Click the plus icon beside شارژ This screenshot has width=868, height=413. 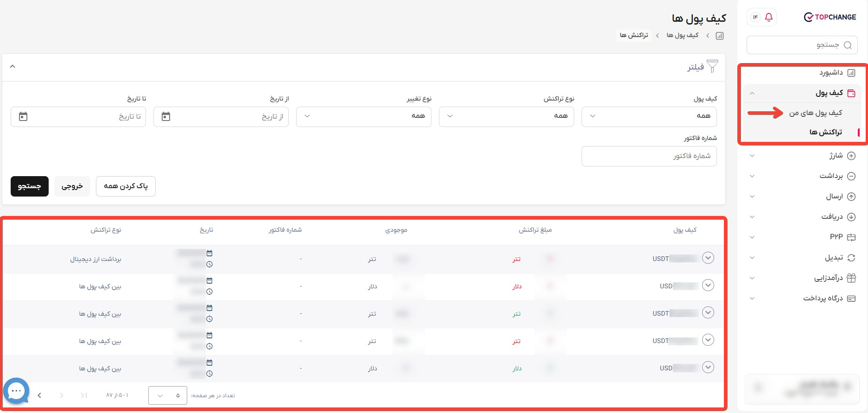[x=851, y=156]
